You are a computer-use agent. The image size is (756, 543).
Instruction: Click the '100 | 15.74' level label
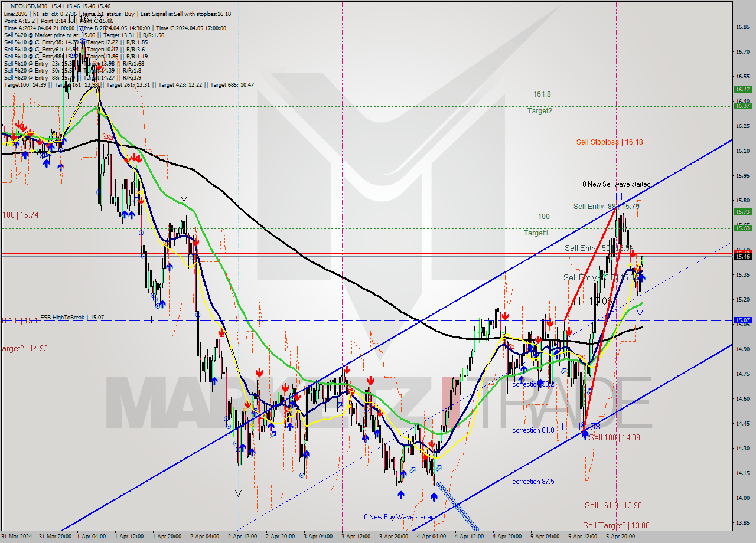(20, 215)
